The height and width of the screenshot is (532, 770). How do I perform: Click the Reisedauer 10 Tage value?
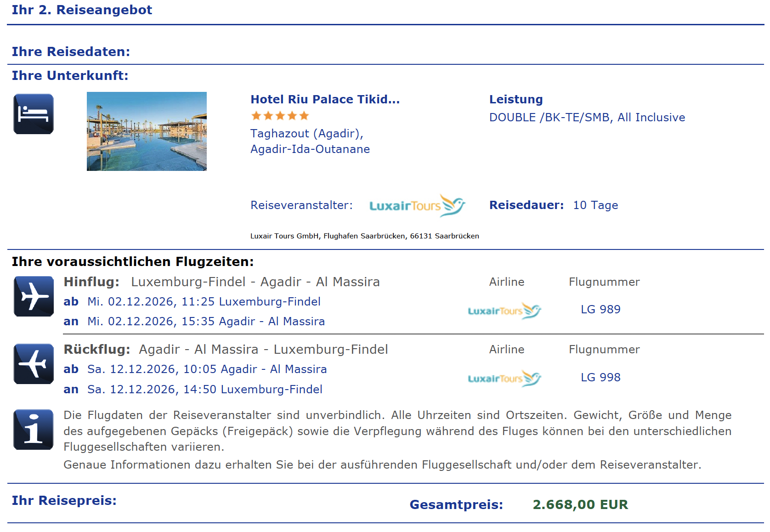595,205
